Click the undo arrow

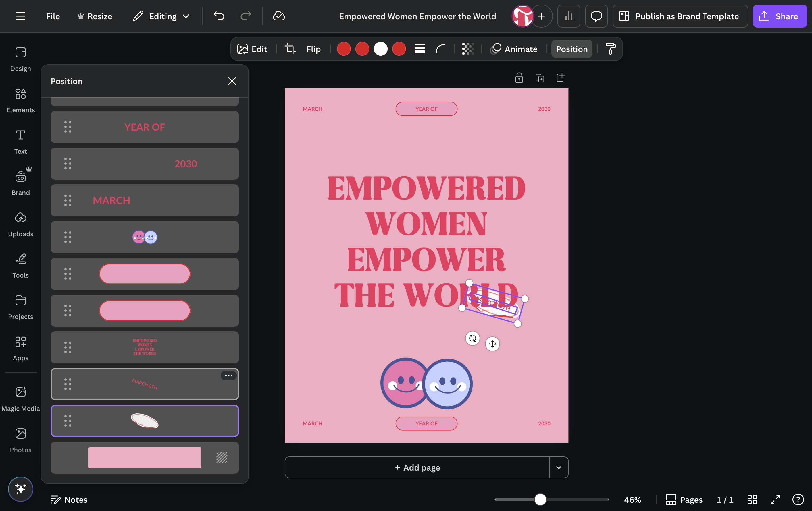coord(219,16)
